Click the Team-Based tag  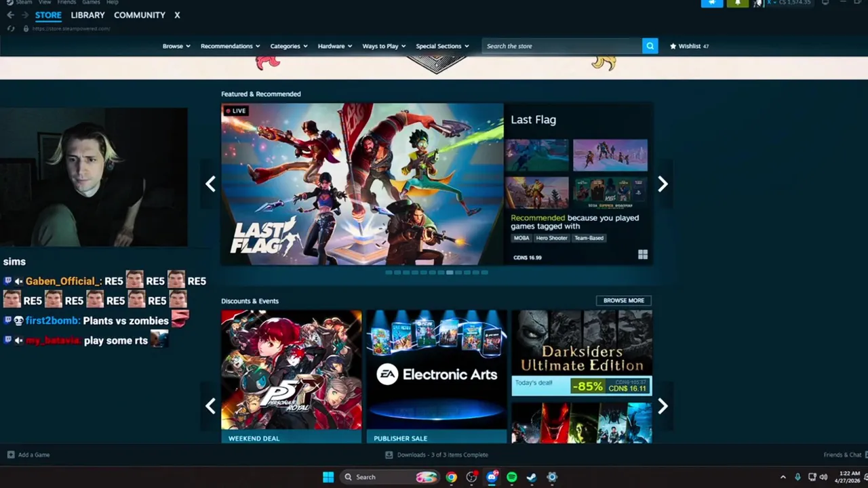click(589, 238)
